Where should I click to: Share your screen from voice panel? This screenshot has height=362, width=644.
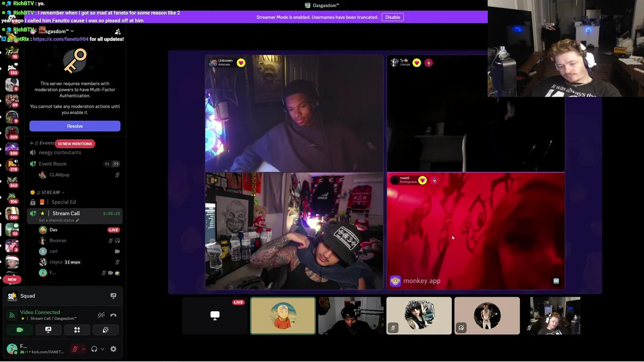(x=48, y=330)
